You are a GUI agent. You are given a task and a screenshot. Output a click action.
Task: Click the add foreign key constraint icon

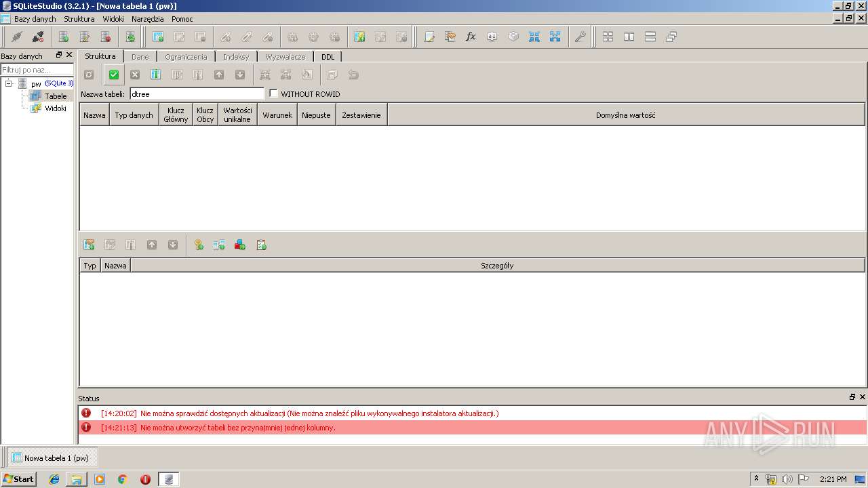(219, 245)
